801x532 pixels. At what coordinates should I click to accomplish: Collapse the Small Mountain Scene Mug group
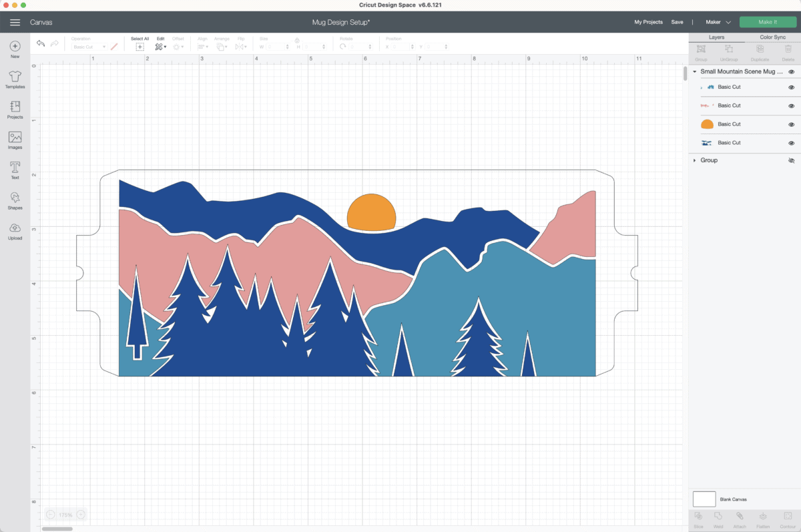(x=695, y=71)
